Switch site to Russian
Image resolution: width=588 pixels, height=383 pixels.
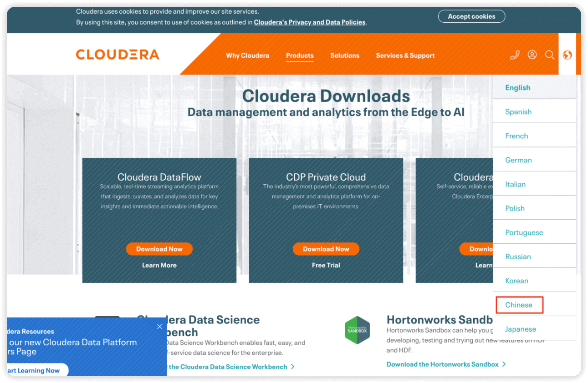point(534,256)
